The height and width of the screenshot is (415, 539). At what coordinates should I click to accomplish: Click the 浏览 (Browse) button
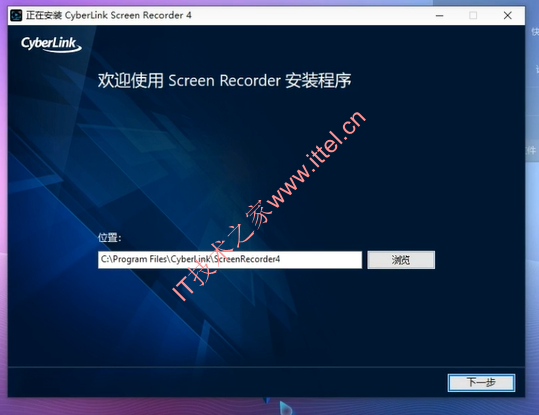pos(401,260)
